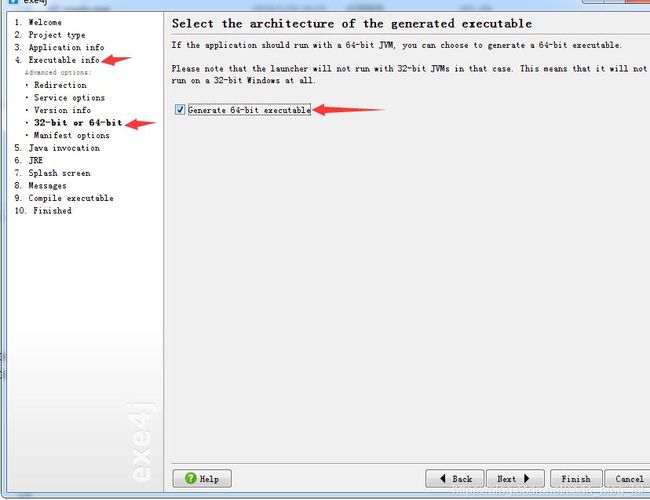Click the Next button's right arrow icon

click(526, 478)
